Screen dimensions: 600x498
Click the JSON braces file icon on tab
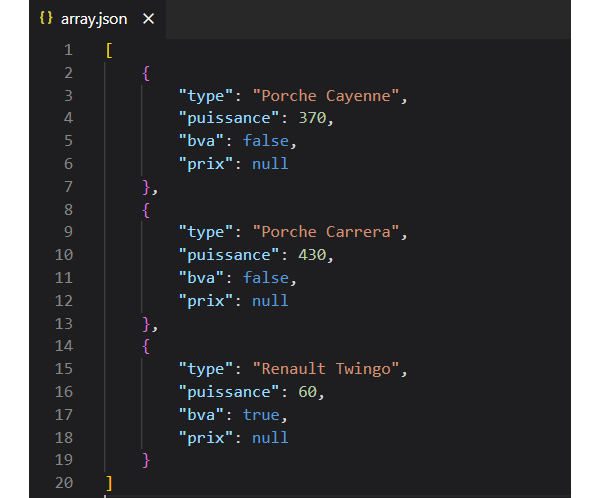point(46,18)
